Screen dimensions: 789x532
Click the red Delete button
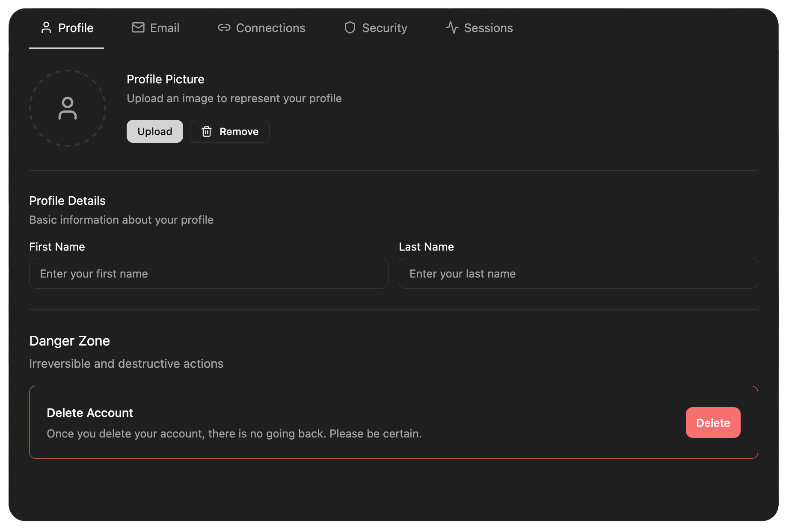click(x=712, y=423)
